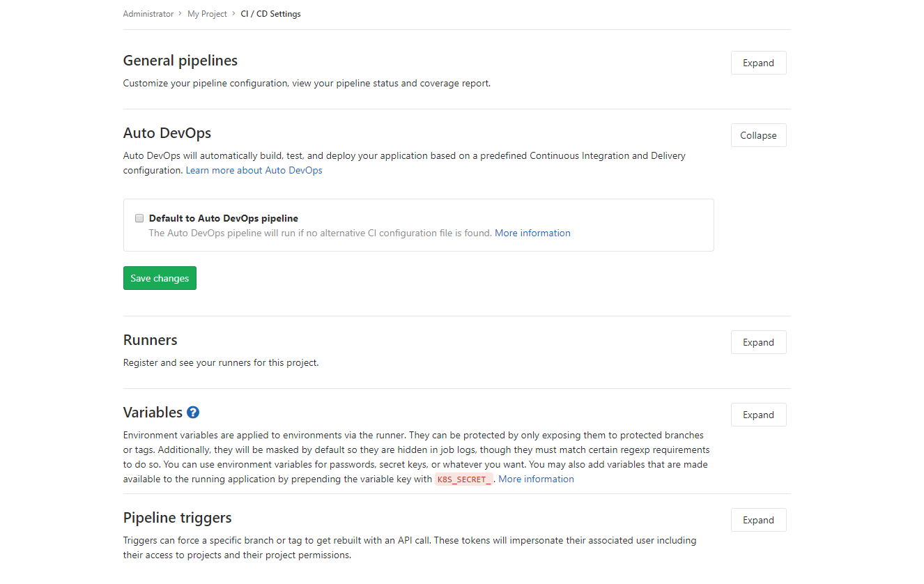Click the Save changes button
Image resolution: width=924 pixels, height=584 pixels.
tap(160, 277)
